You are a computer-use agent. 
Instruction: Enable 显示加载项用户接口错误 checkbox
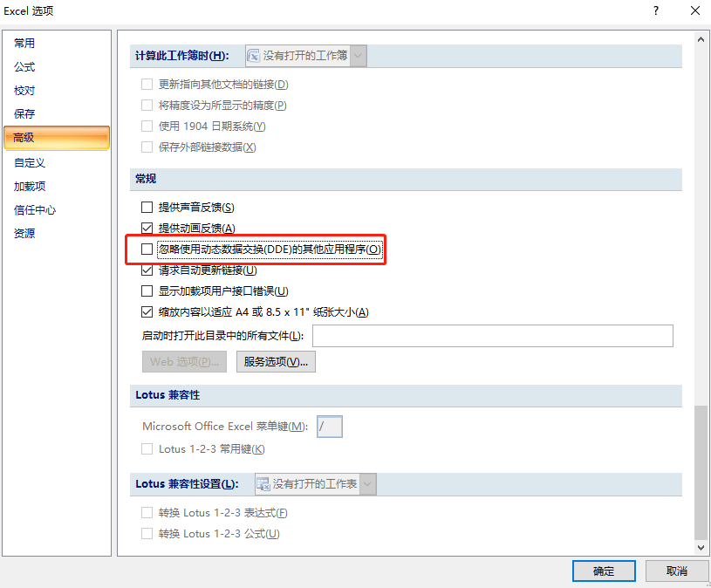coord(147,291)
